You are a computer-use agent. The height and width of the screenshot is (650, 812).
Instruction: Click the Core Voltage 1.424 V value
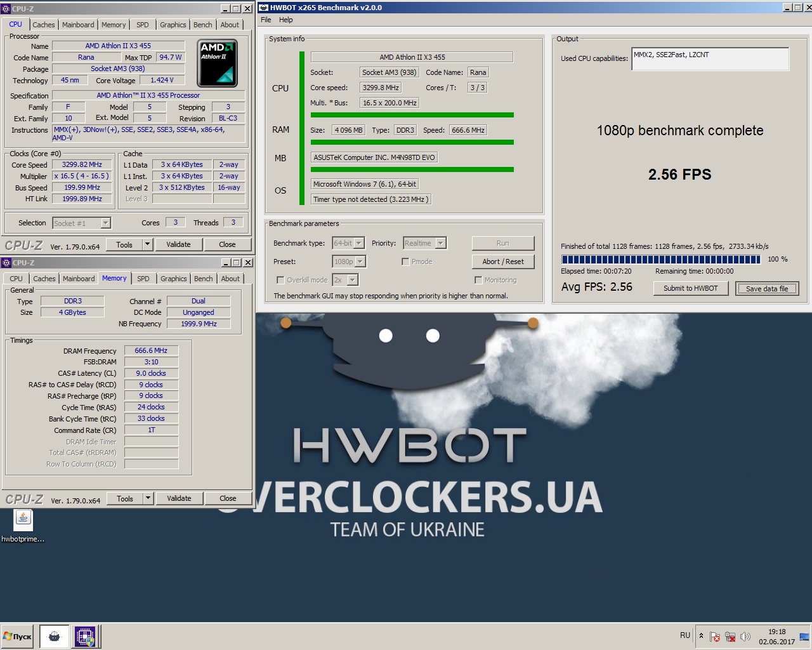162,80
